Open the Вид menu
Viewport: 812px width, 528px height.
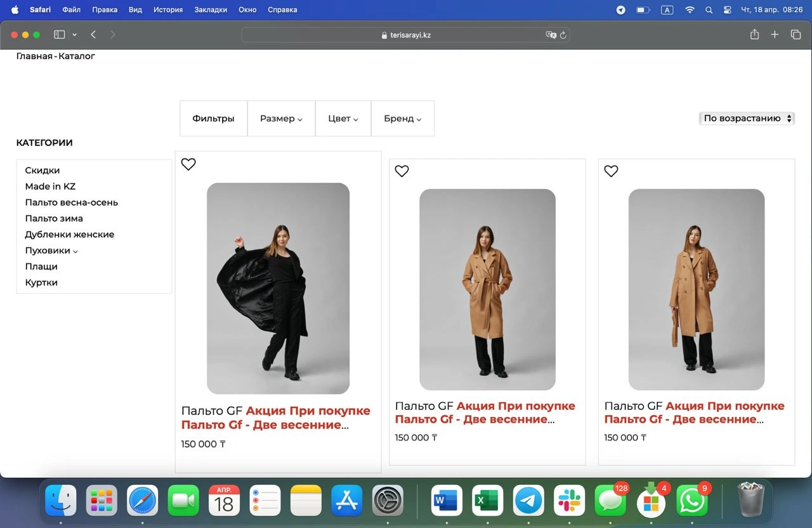click(x=135, y=10)
